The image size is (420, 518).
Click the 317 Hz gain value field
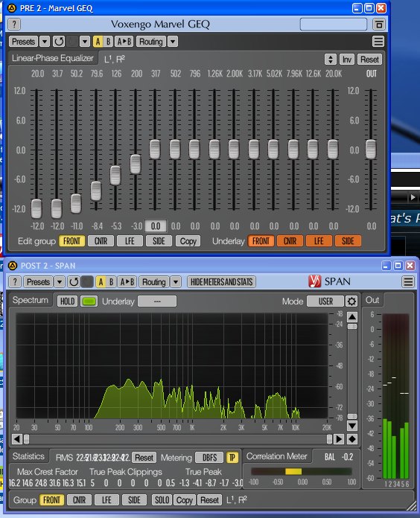(156, 226)
